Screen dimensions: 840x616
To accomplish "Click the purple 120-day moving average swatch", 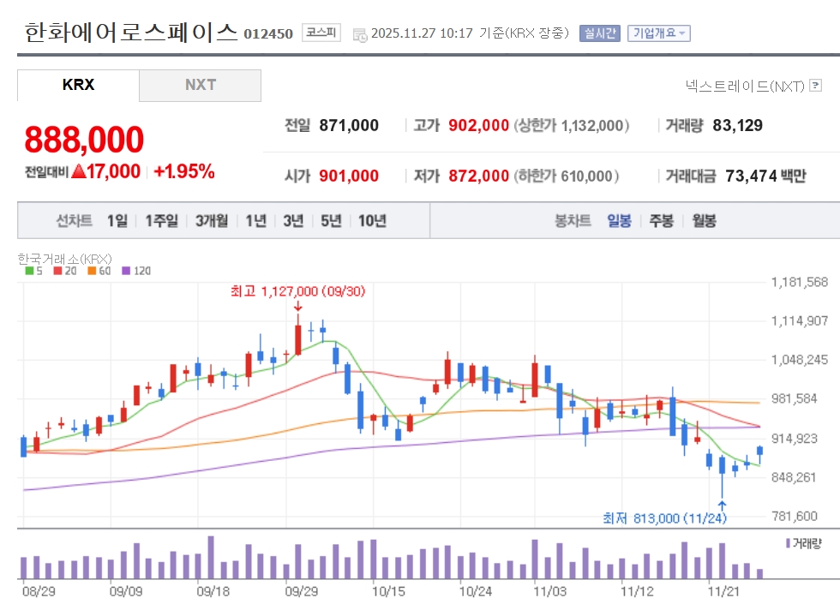I will coord(127,271).
